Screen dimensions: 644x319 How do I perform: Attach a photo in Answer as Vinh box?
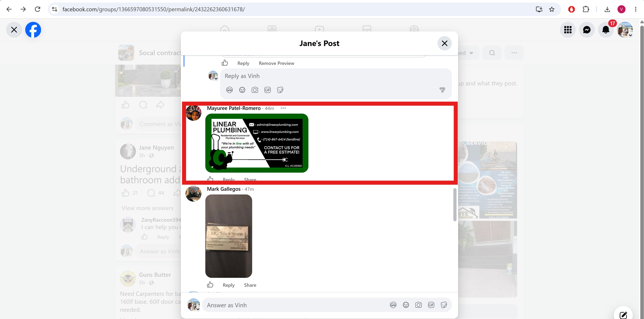click(x=418, y=305)
